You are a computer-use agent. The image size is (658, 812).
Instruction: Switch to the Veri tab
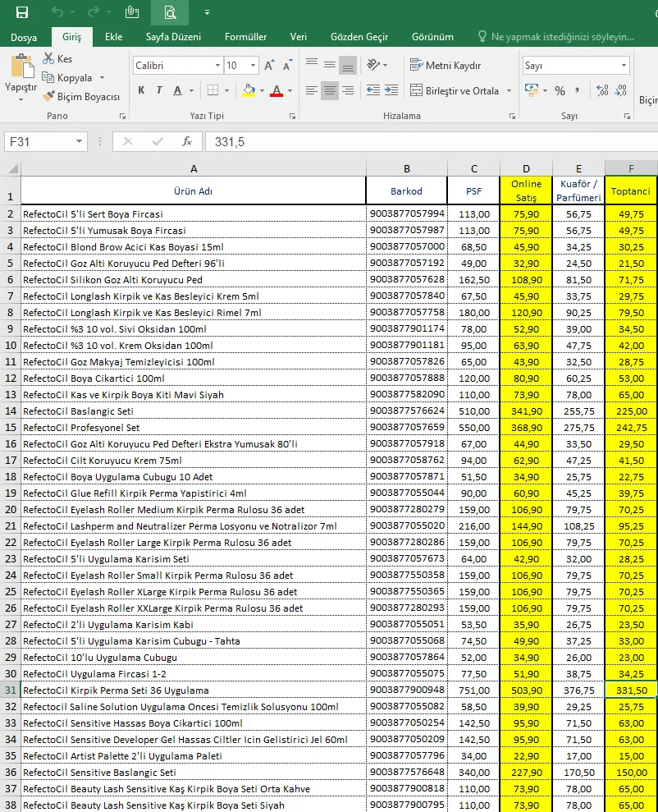coord(299,37)
